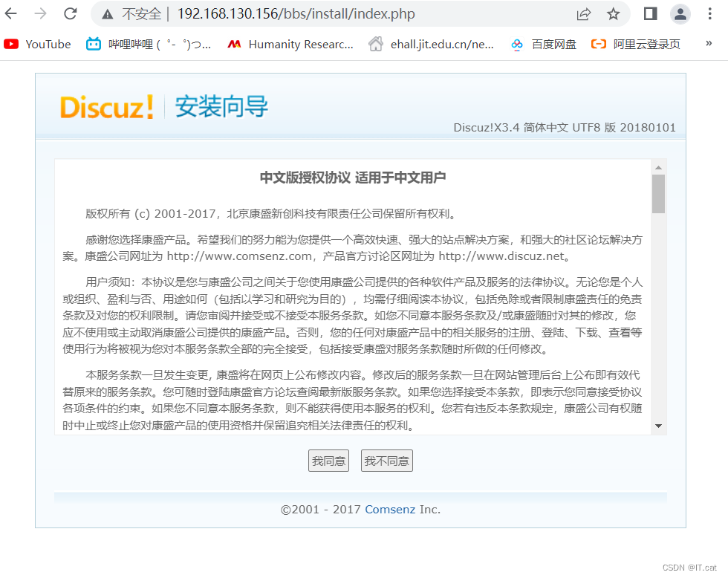
Task: Open the Chrome three-dot menu
Action: point(709,14)
